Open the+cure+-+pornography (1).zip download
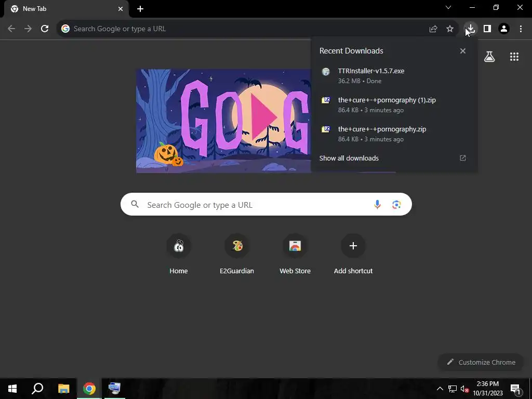This screenshot has width=532, height=399. [x=394, y=105]
